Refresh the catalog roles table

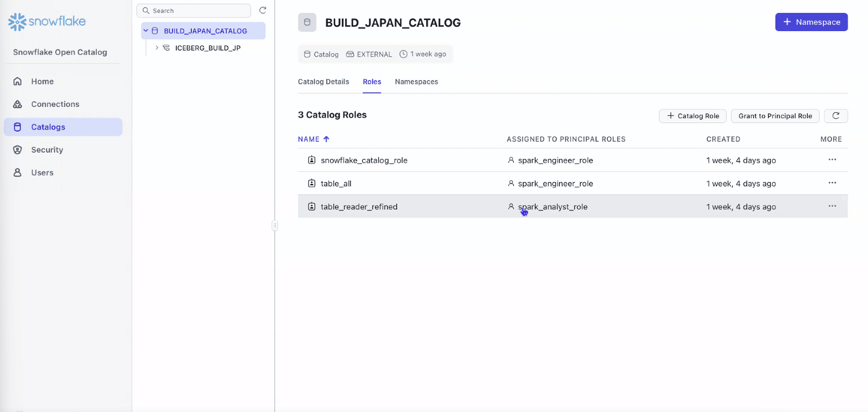pyautogui.click(x=836, y=116)
